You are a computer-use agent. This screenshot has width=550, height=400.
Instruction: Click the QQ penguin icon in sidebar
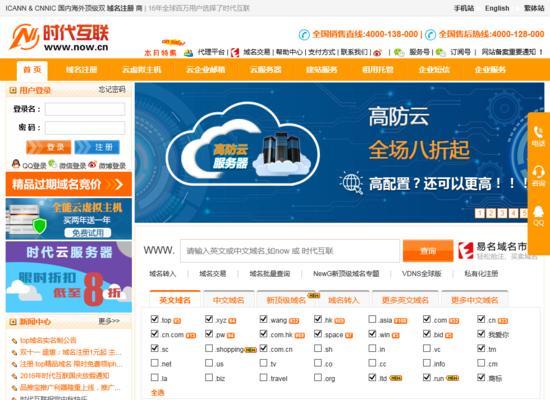[x=538, y=212]
